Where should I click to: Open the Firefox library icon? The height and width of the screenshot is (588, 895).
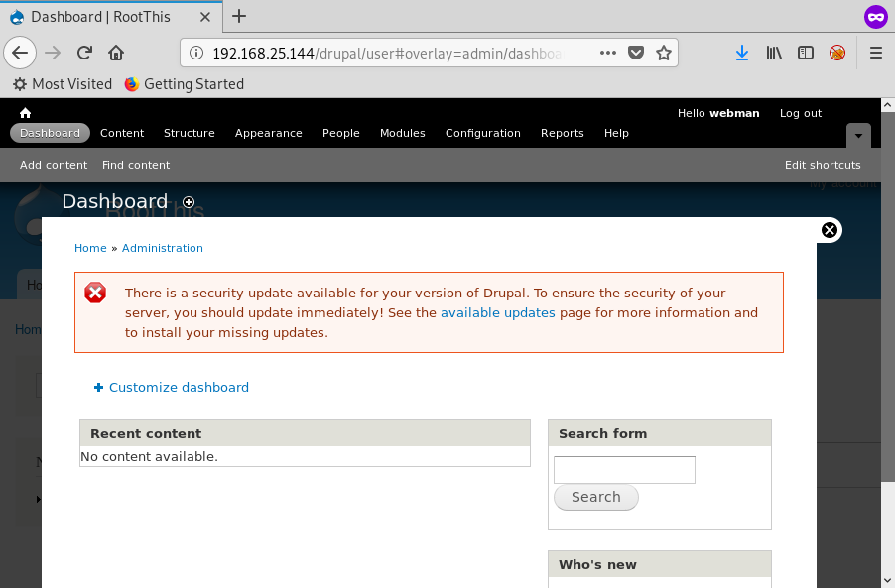774,53
